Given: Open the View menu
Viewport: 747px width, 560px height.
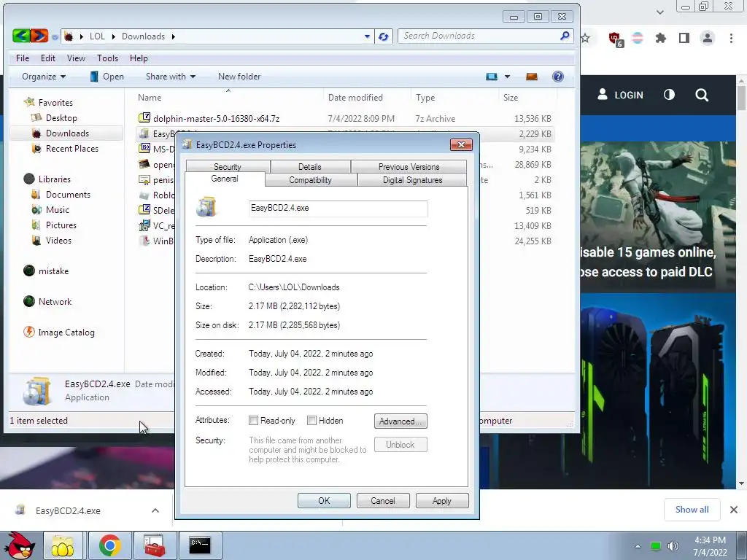Looking at the screenshot, I should [x=76, y=58].
